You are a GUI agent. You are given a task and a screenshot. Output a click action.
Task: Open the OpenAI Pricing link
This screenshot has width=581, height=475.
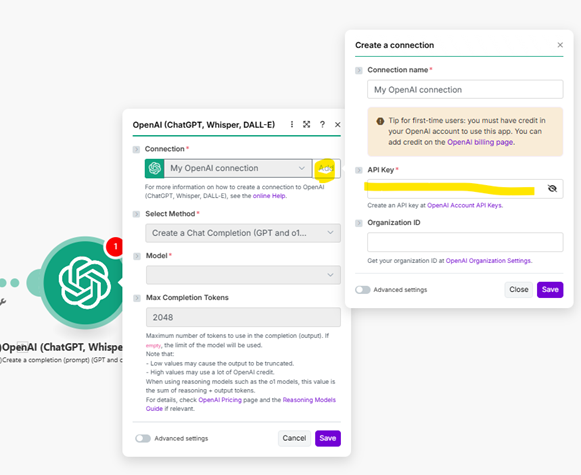coord(220,400)
